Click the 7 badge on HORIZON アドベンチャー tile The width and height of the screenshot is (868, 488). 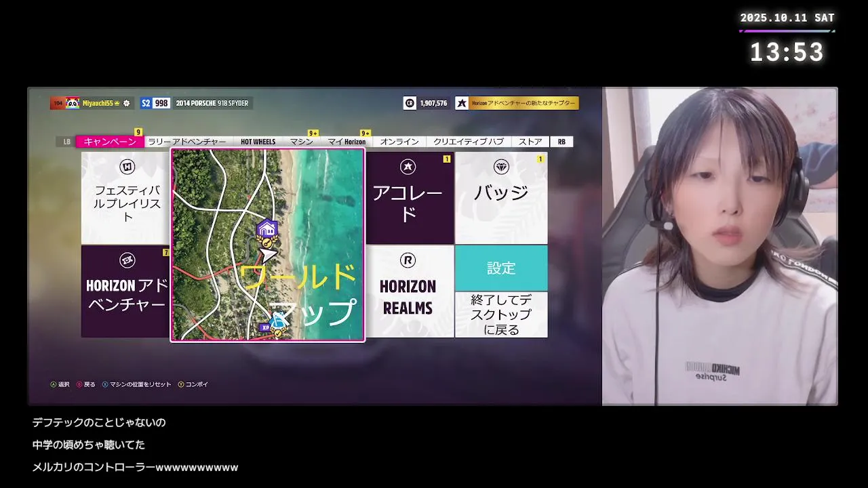(x=165, y=253)
